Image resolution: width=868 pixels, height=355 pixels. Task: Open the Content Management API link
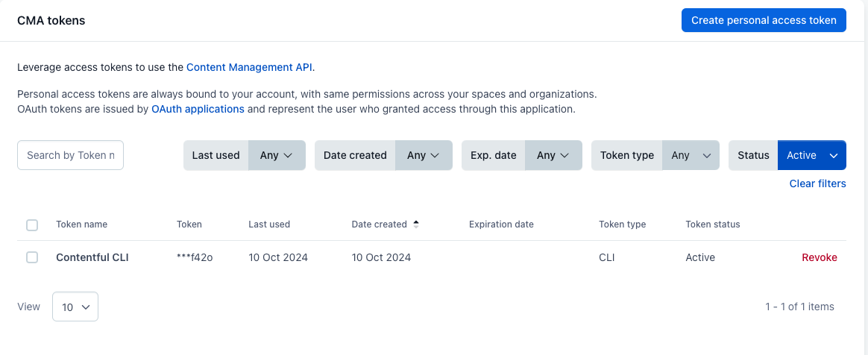tap(249, 67)
